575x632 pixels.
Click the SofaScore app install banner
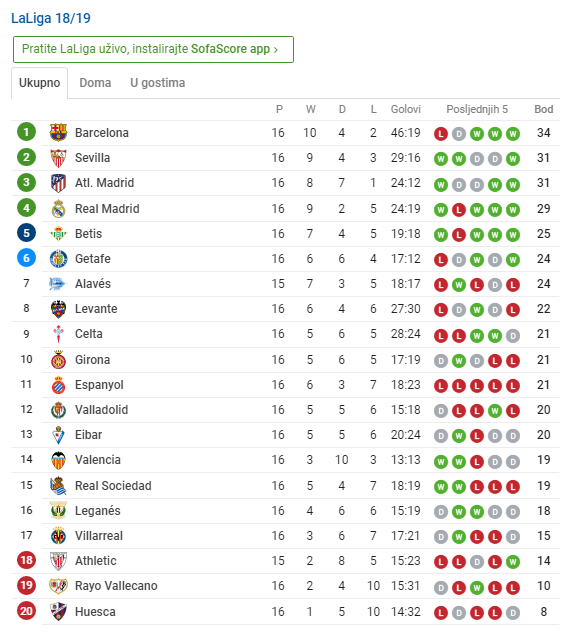(153, 49)
